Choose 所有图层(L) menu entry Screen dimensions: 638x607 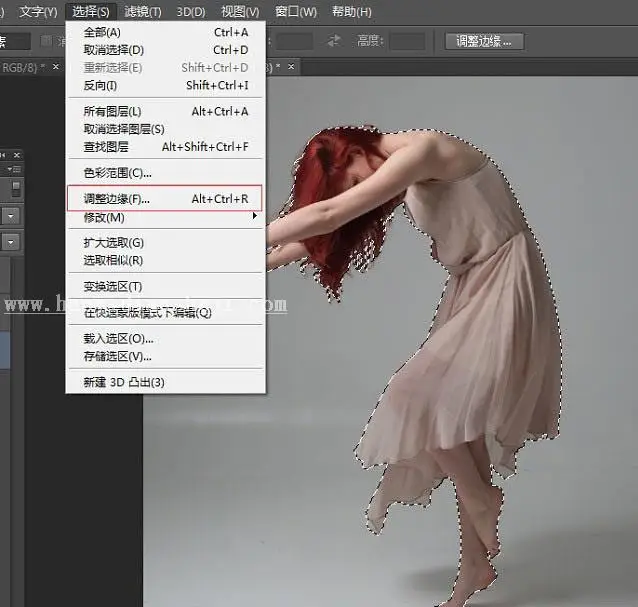tap(166, 111)
